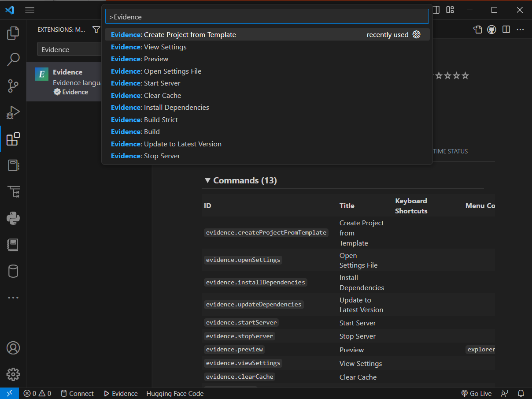
Task: Select Evidence: Start Server command
Action: (x=267, y=83)
